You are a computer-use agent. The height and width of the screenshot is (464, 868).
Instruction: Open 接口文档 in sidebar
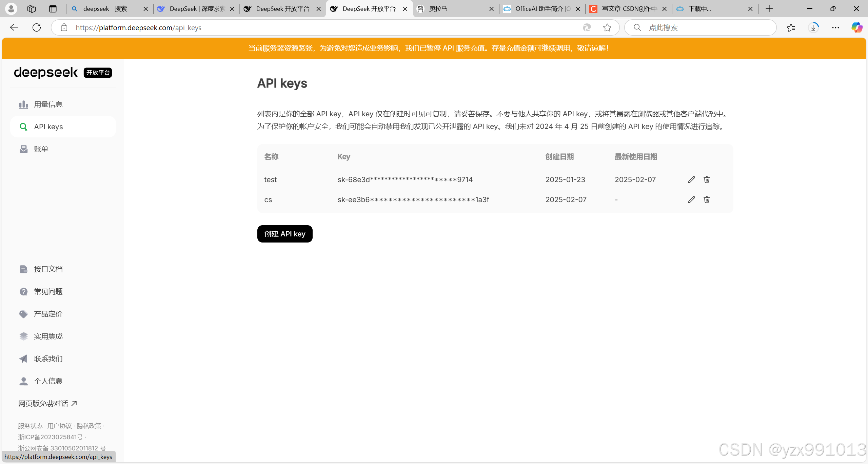coord(48,269)
